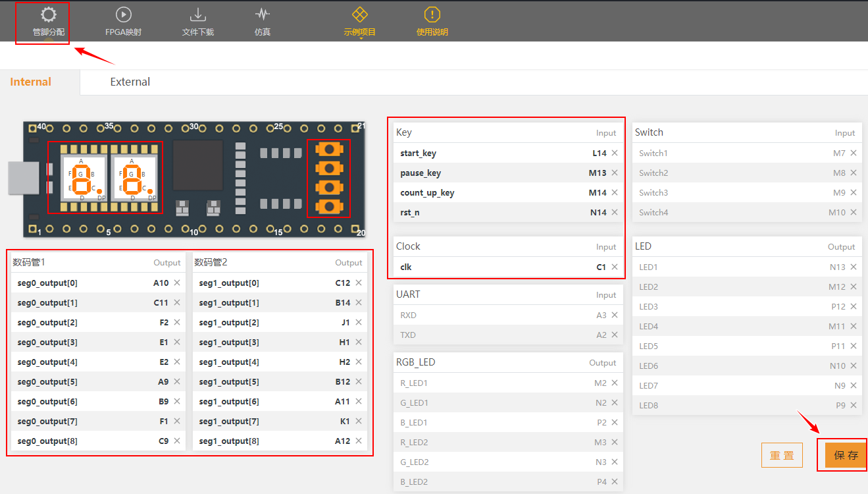Open the 使用说明 warning icon

click(x=432, y=14)
